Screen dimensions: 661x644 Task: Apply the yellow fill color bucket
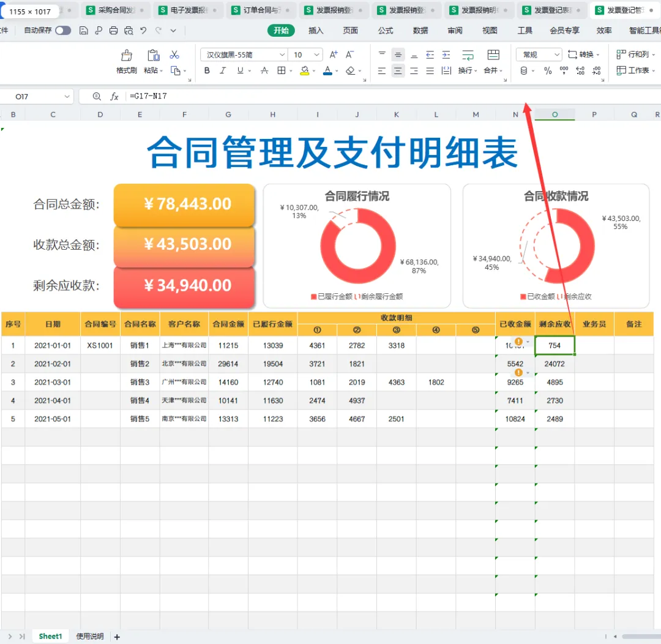[304, 70]
